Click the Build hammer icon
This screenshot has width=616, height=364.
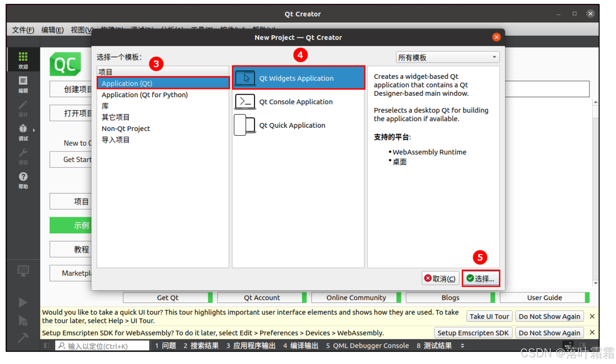click(23, 338)
